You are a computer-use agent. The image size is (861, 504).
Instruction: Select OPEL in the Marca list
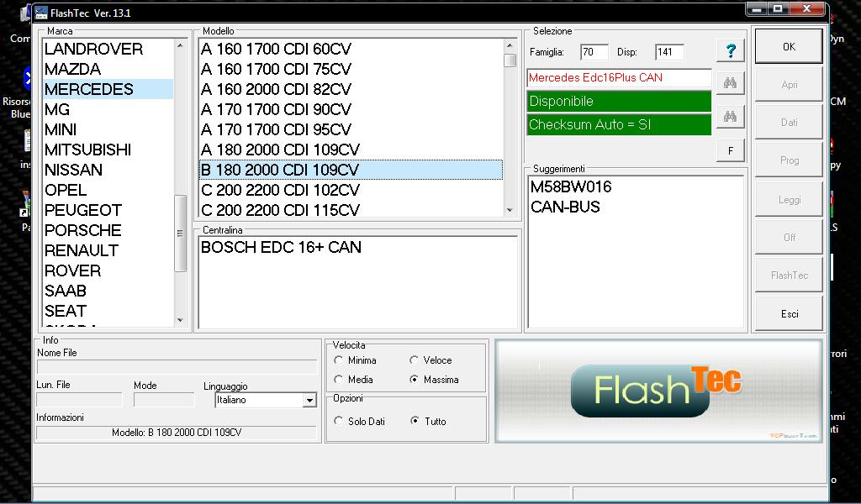point(108,190)
